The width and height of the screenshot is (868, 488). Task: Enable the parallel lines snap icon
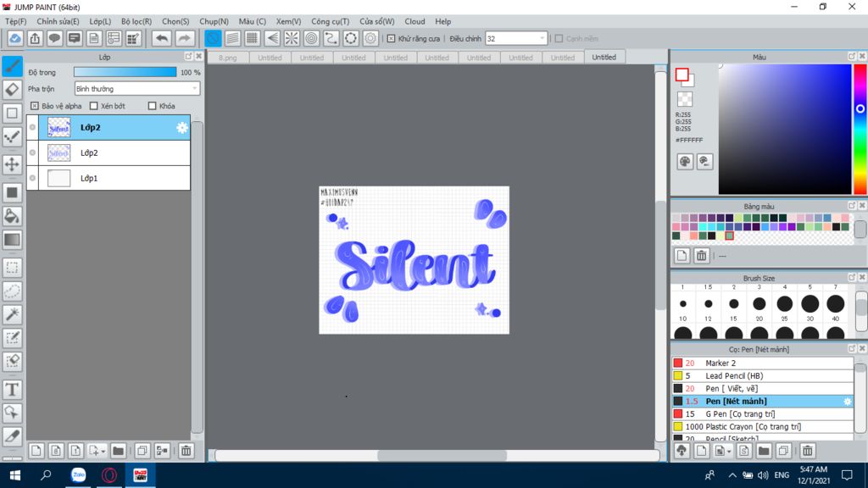232,38
